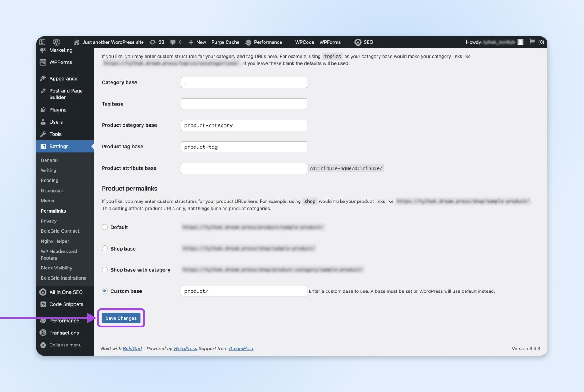Open the Plugins sidebar menu
This screenshot has width=584, height=392.
tap(58, 110)
